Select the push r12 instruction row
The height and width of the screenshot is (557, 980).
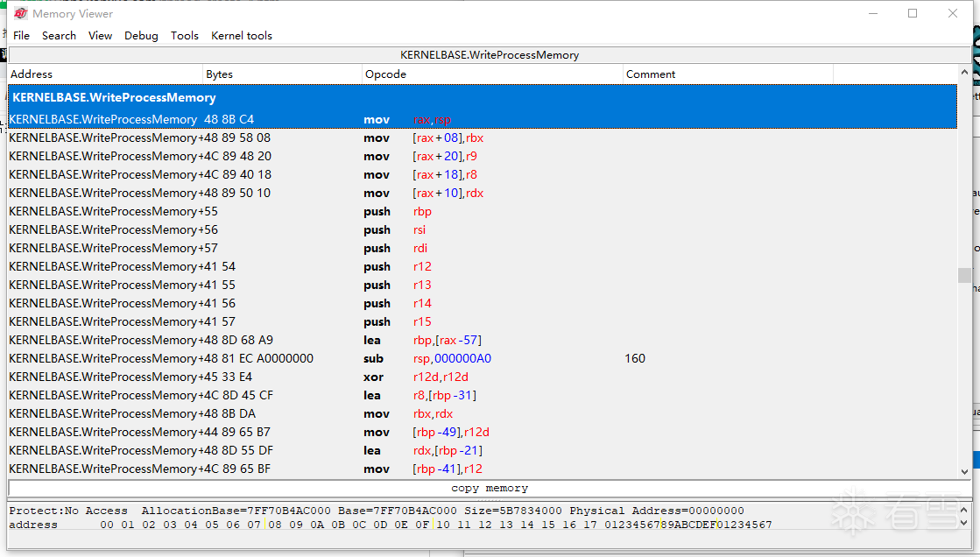point(483,267)
